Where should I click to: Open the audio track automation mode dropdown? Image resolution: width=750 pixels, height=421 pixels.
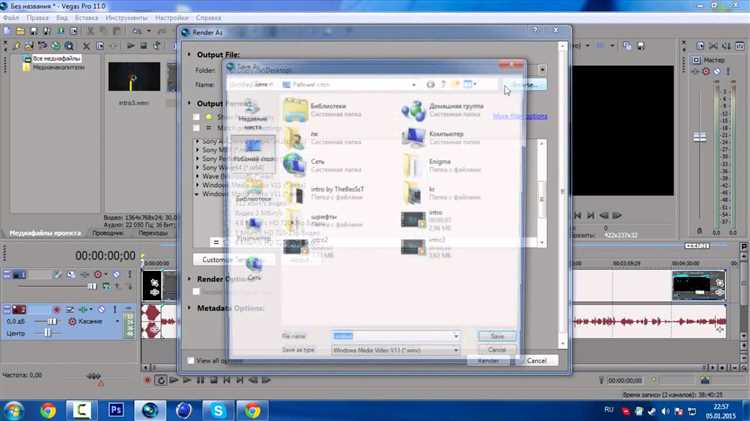point(117,321)
